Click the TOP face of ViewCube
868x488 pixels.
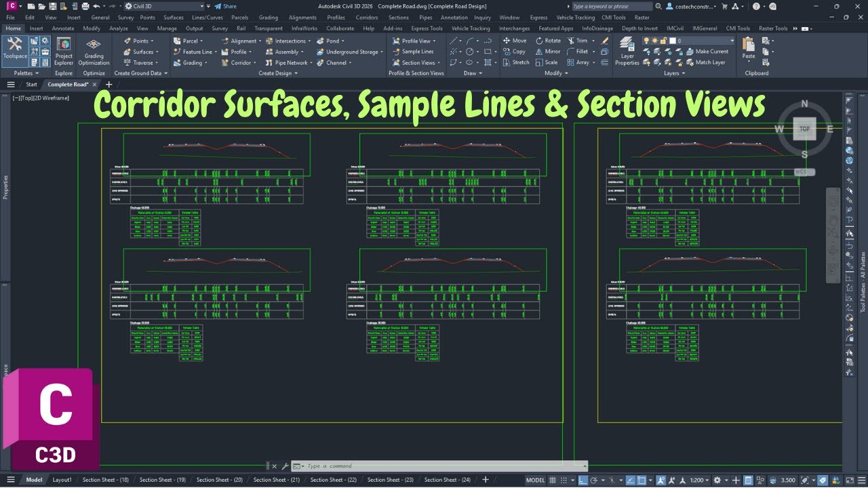tap(805, 129)
